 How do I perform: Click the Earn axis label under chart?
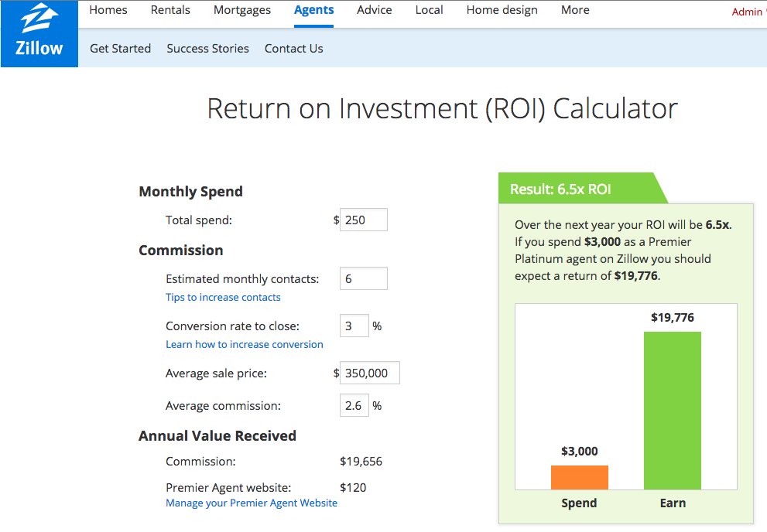[673, 503]
